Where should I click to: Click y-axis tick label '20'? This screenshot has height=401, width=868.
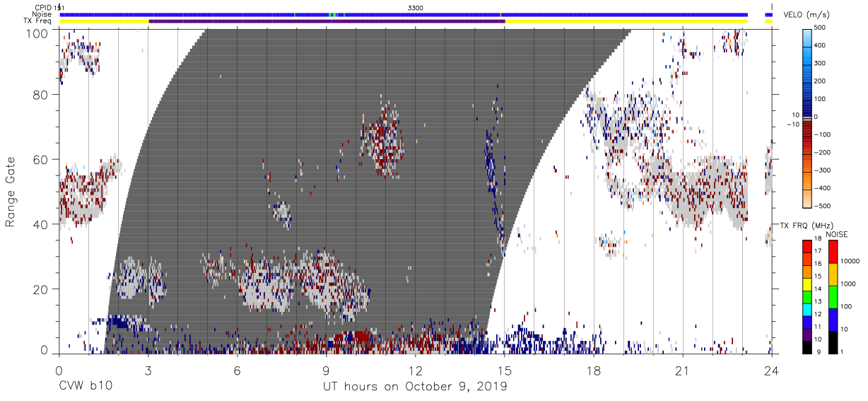point(40,289)
